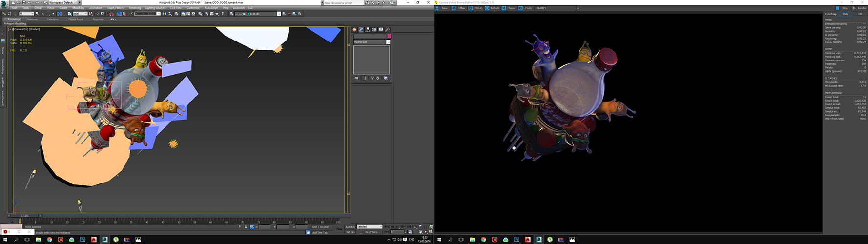Screen dimensions: 868x244
Task: Open the Display command panel tab
Action: click(381, 30)
